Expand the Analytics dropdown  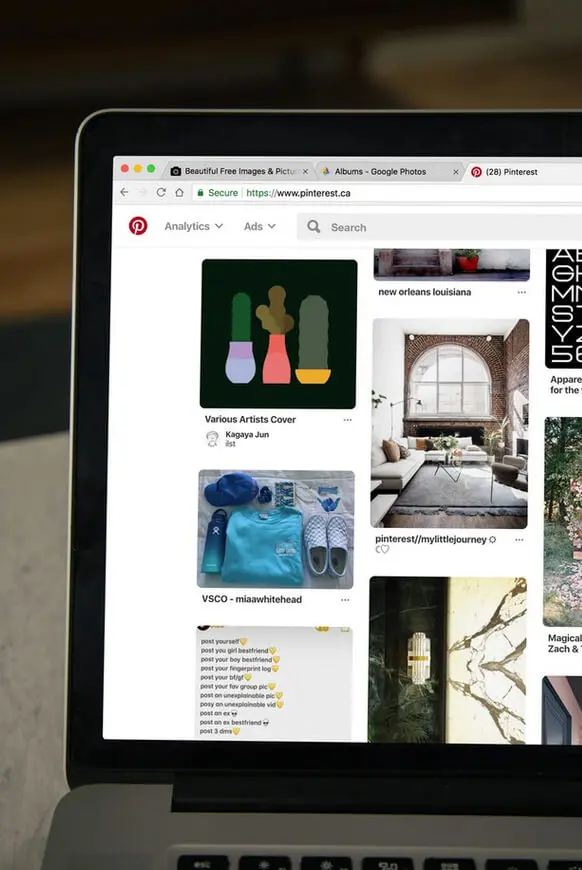194,226
